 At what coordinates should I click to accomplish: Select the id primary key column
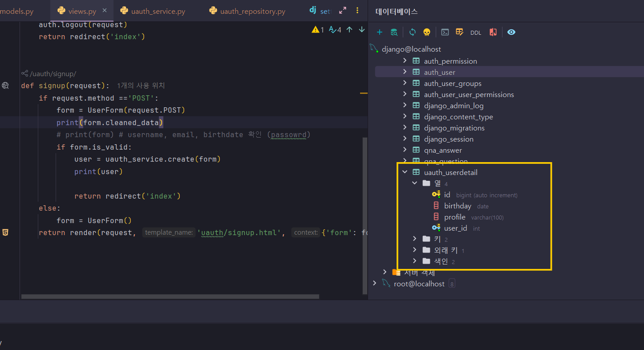tap(447, 195)
